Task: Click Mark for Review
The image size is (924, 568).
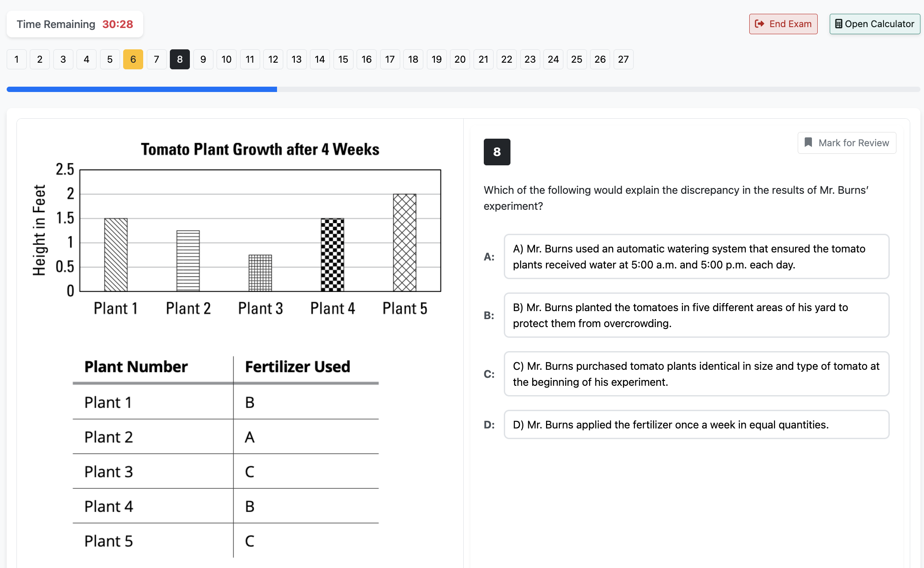Action: tap(847, 143)
